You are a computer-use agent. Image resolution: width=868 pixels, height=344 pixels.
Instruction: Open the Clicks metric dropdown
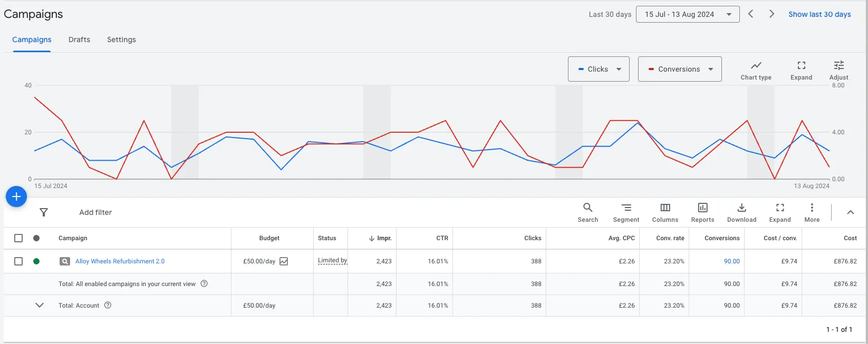pos(599,69)
